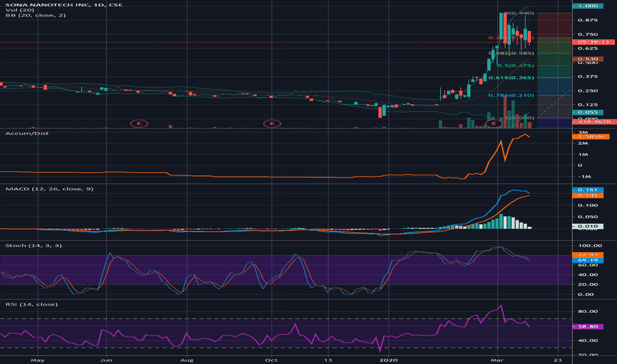Select the Accum/Dist indicator legend

[x=27, y=134]
